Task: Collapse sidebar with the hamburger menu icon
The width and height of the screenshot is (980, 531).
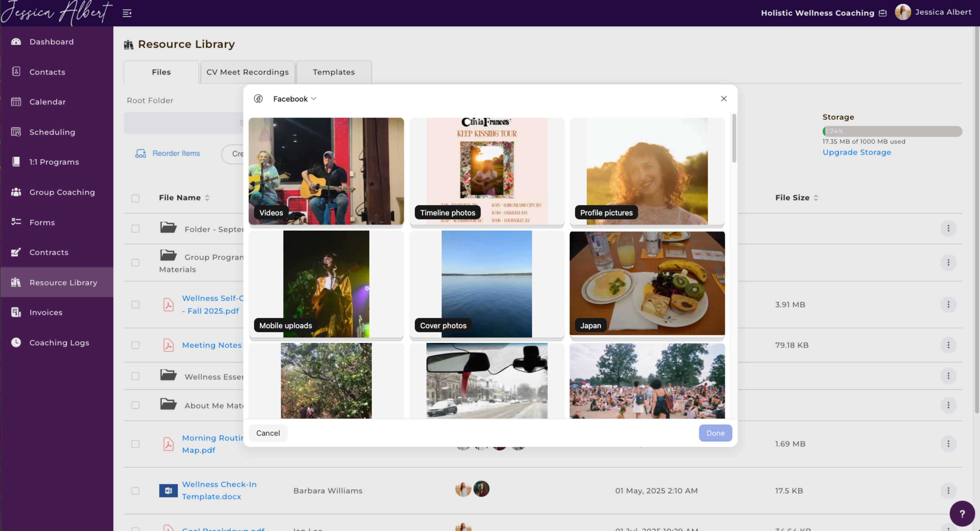Action: click(127, 13)
